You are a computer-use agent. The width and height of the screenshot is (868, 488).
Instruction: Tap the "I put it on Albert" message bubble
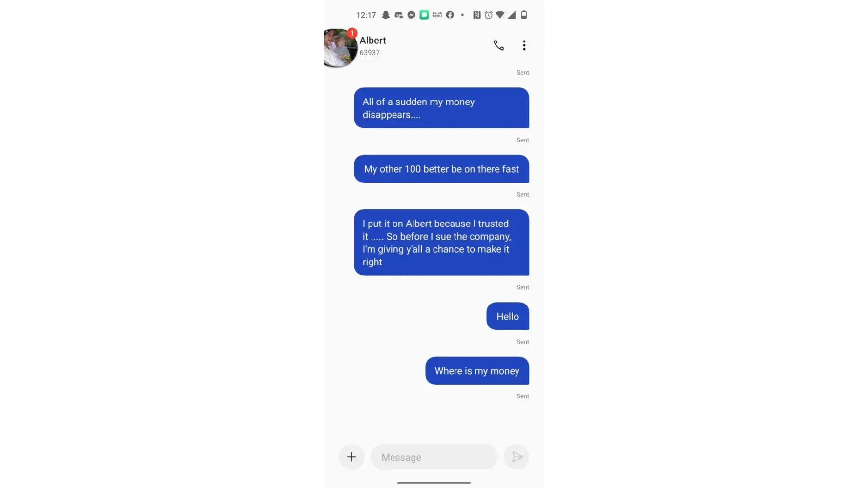(x=441, y=243)
